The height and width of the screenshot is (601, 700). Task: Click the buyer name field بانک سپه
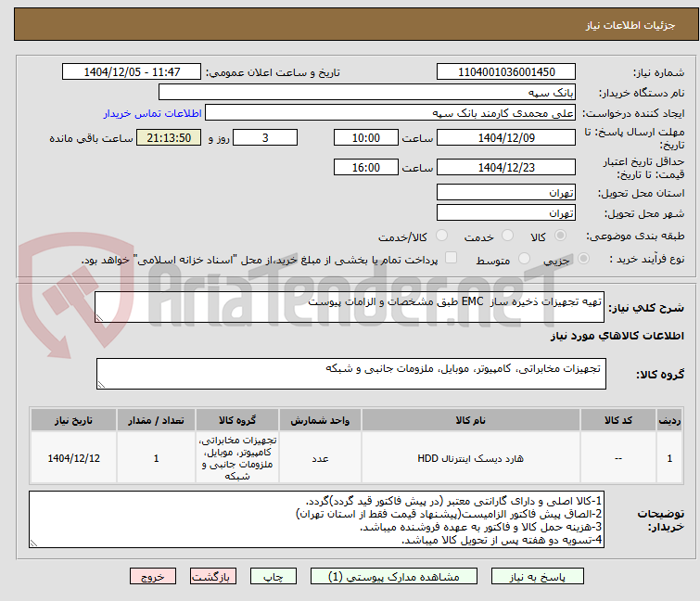pos(367,93)
